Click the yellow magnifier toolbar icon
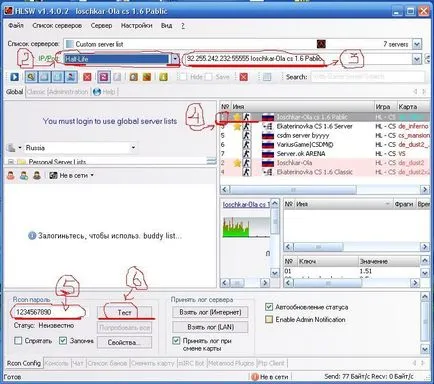 [x=31, y=77]
